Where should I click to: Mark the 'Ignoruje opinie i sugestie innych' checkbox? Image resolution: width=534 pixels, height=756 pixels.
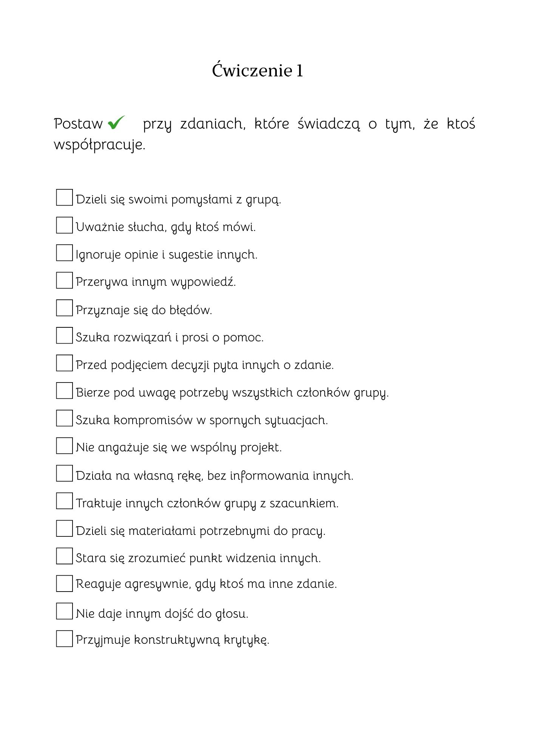tap(64, 253)
